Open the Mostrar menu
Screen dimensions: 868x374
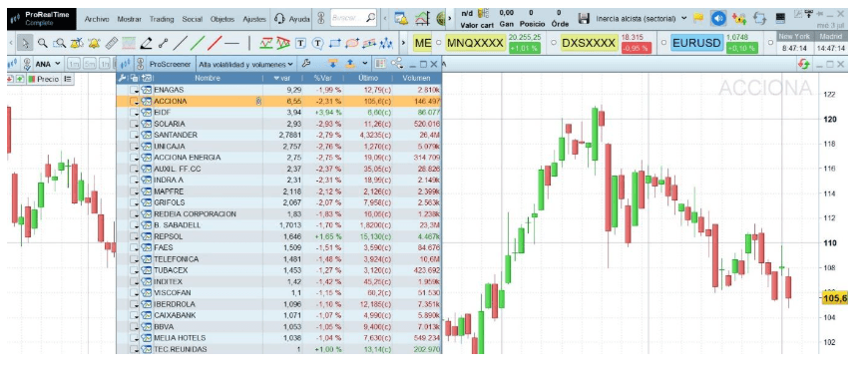tap(129, 19)
